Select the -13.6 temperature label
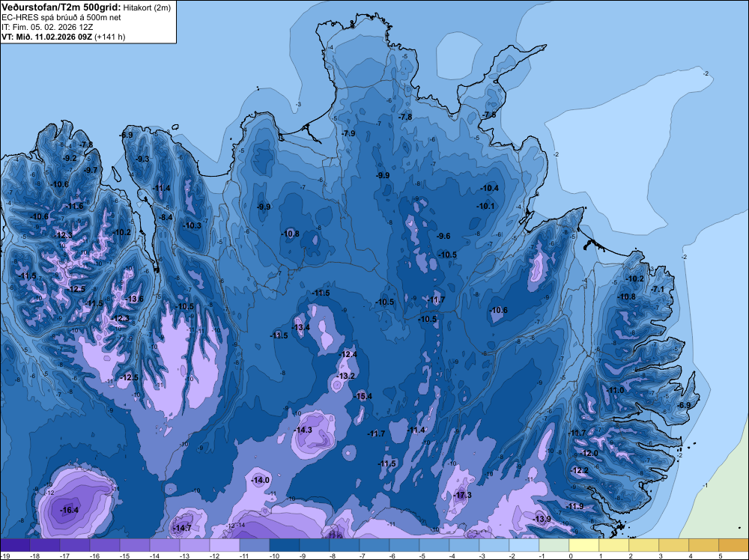The height and width of the screenshot is (560, 749). (134, 299)
